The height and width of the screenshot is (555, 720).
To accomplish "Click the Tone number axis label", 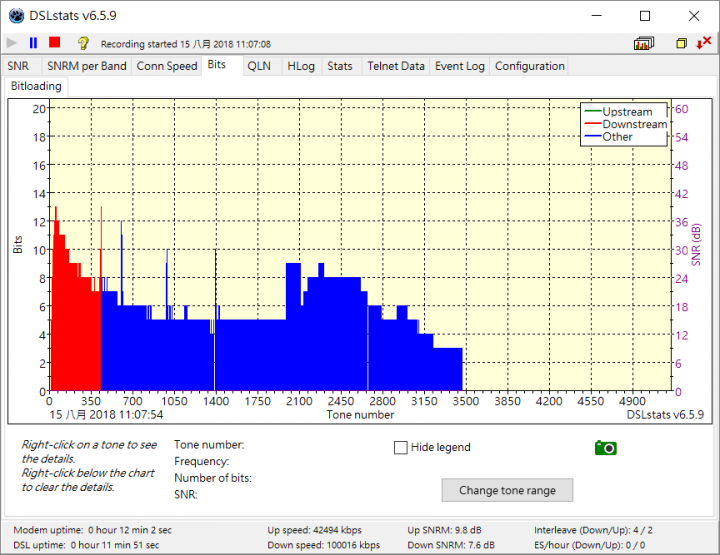I will pyautogui.click(x=360, y=415).
